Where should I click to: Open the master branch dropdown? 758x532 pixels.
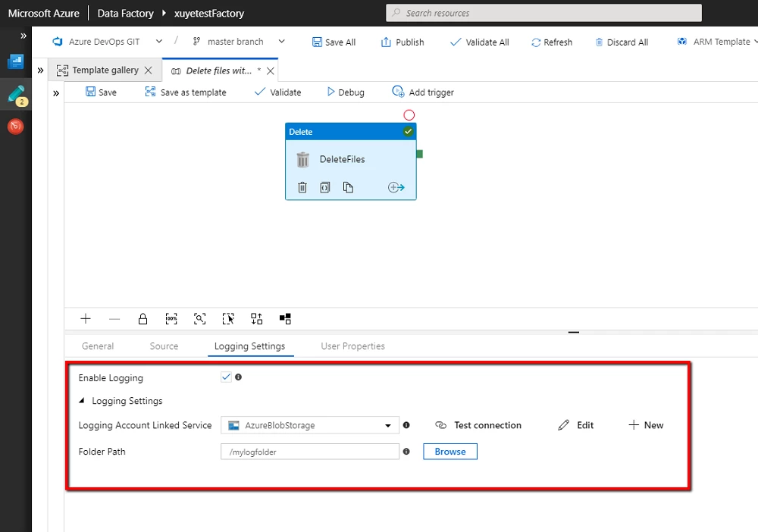pos(238,42)
